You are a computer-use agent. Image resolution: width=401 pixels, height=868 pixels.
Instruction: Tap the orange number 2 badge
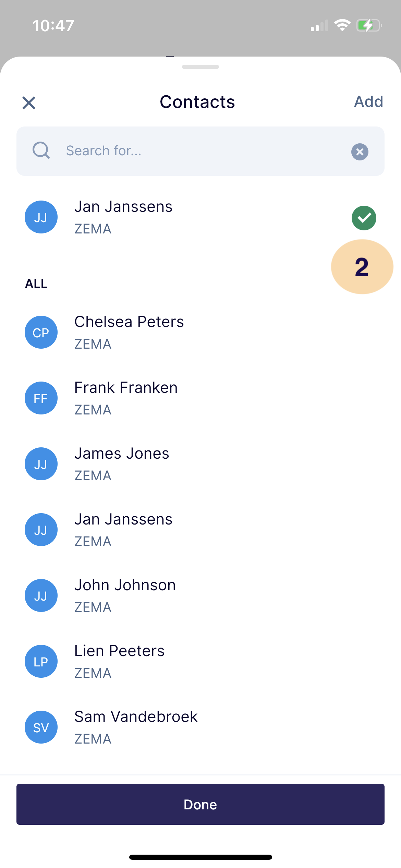[362, 267]
